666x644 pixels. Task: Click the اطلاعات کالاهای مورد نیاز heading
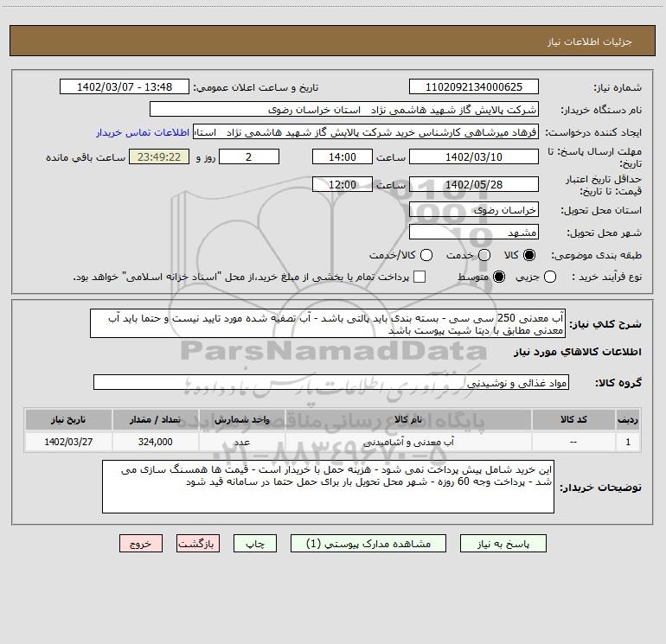click(x=578, y=352)
